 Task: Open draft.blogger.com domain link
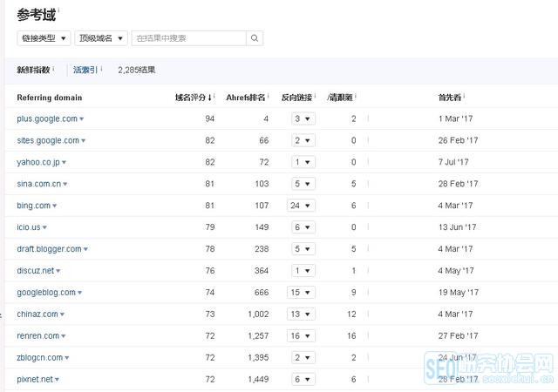(49, 249)
